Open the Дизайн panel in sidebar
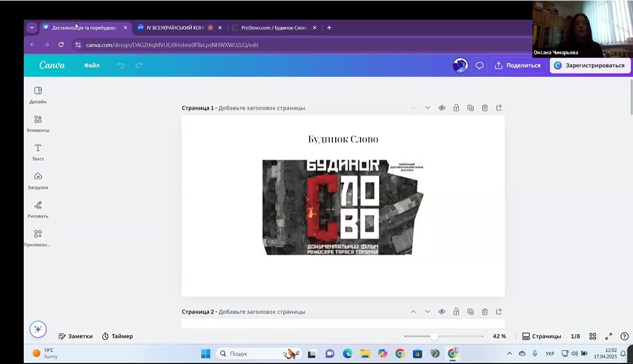This screenshot has width=633, height=364. [x=38, y=95]
